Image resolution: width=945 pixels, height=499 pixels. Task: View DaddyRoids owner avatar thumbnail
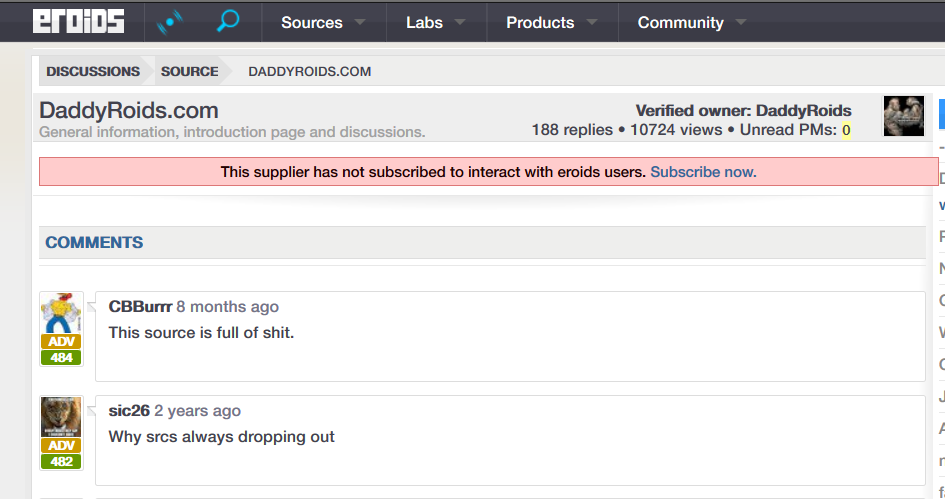[903, 116]
